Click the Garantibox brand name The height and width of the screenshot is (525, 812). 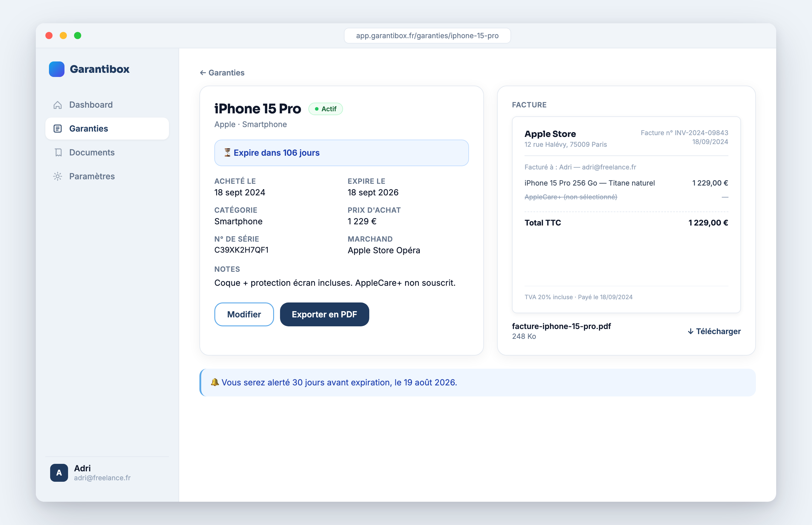[x=100, y=69]
